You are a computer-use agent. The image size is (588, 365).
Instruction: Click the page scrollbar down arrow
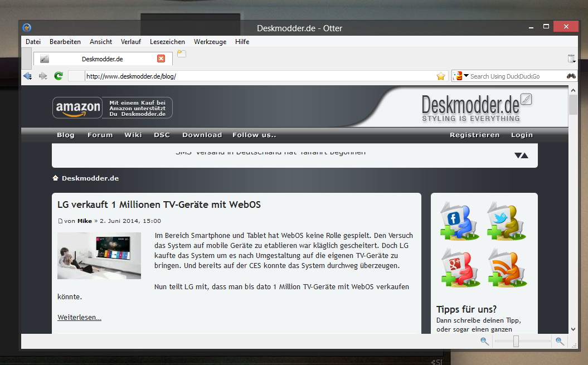click(x=573, y=329)
